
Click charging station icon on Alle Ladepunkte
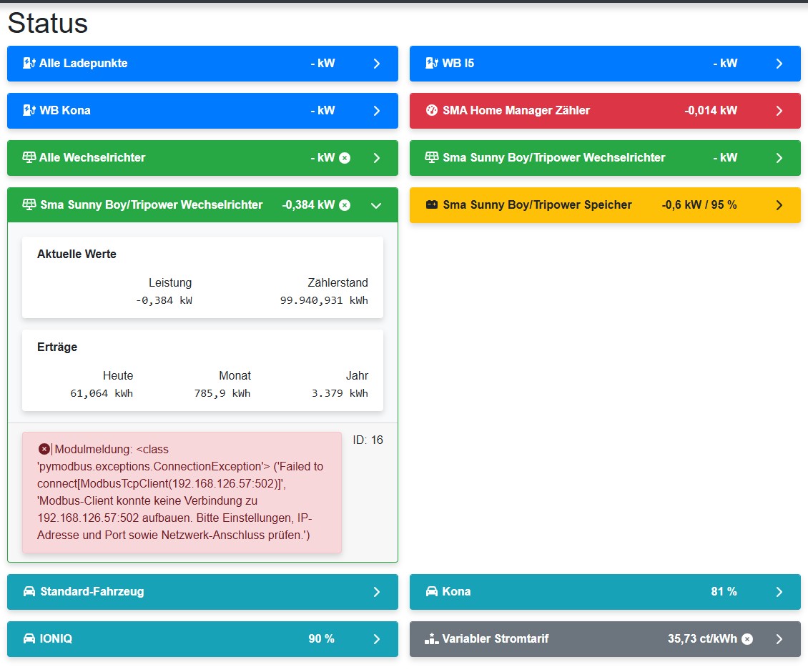pyautogui.click(x=29, y=64)
